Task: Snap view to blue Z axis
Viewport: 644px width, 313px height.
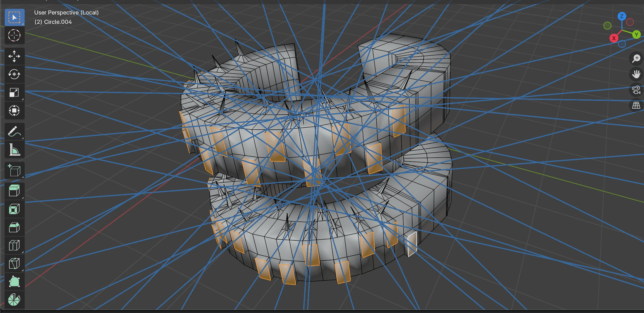Action: 622,16
